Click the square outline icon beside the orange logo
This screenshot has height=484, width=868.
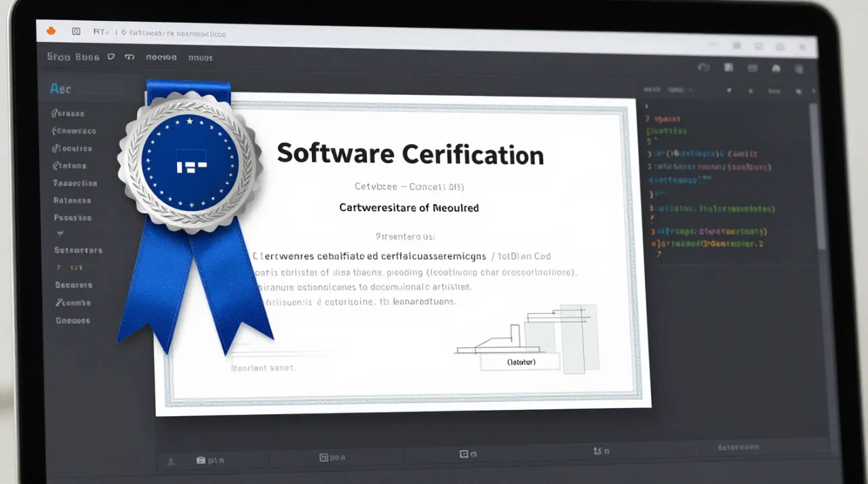pyautogui.click(x=76, y=31)
